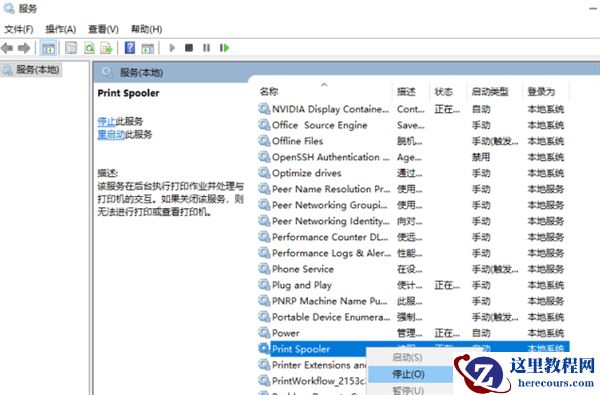Viewport: 600px width, 395px height.
Task: Select Optimize drives service name
Action: pos(307,173)
